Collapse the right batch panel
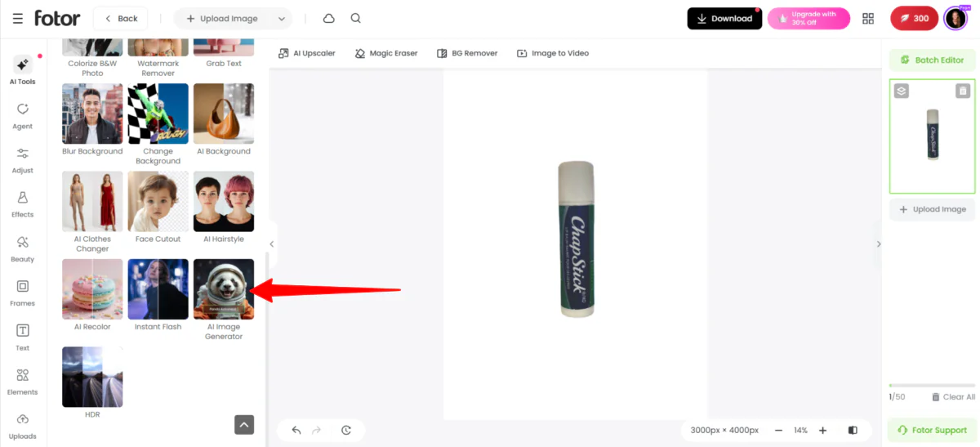 click(878, 244)
